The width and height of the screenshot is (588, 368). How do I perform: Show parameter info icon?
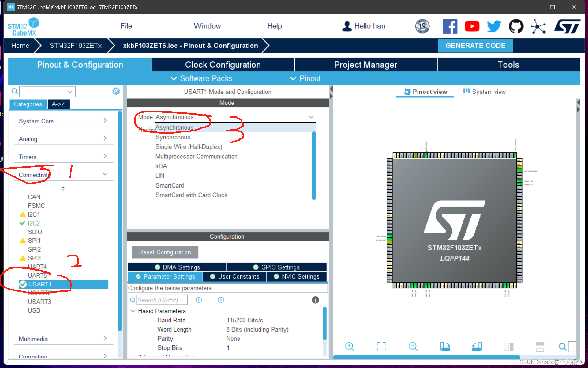(315, 300)
